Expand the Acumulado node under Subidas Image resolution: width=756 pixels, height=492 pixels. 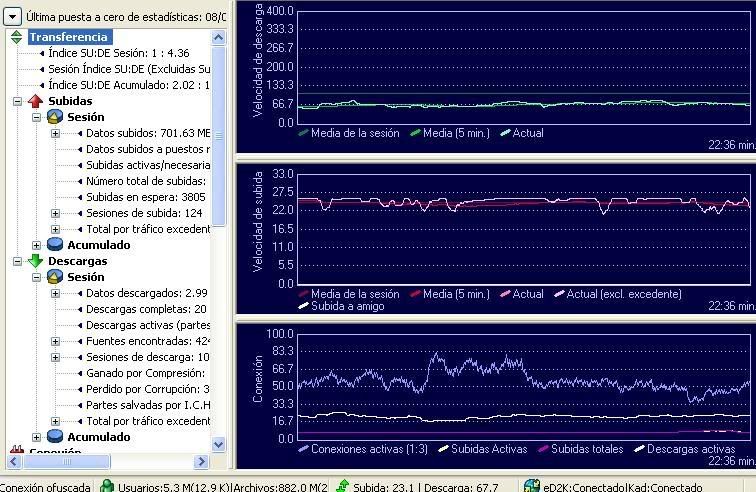[36, 245]
